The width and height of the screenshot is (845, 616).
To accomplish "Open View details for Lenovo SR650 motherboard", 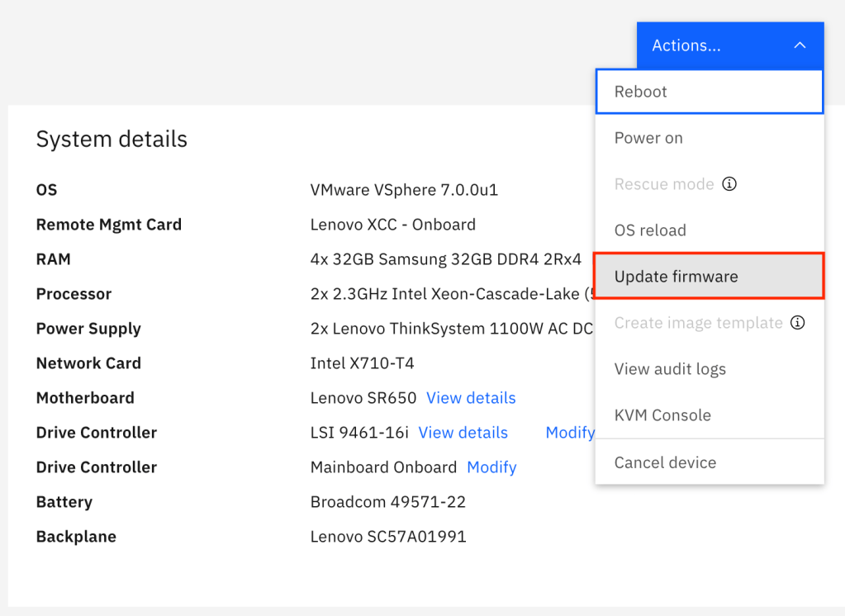I will [x=471, y=398].
